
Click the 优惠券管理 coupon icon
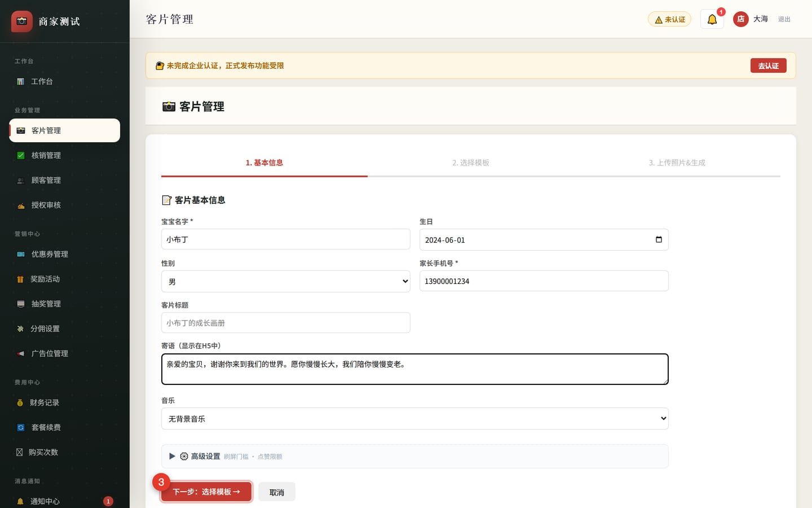21,255
